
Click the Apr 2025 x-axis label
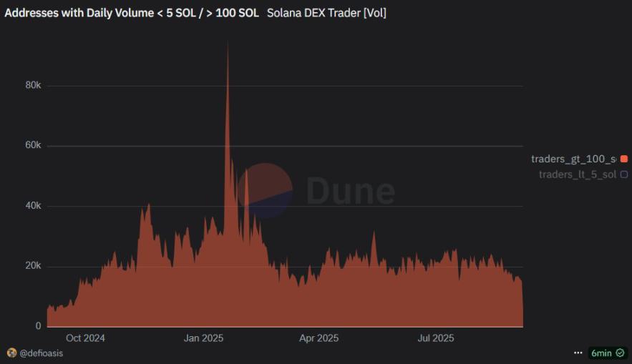coord(319,338)
